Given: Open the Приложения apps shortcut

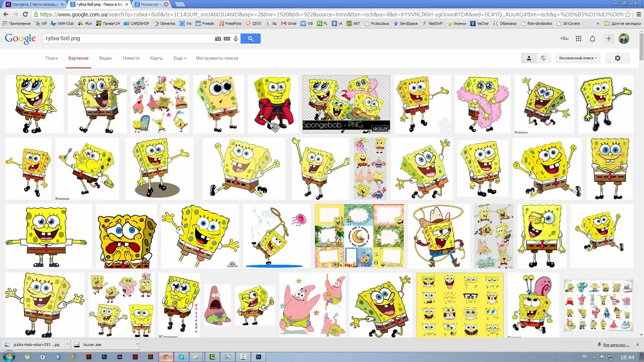Looking at the screenshot, I should point(16,23).
